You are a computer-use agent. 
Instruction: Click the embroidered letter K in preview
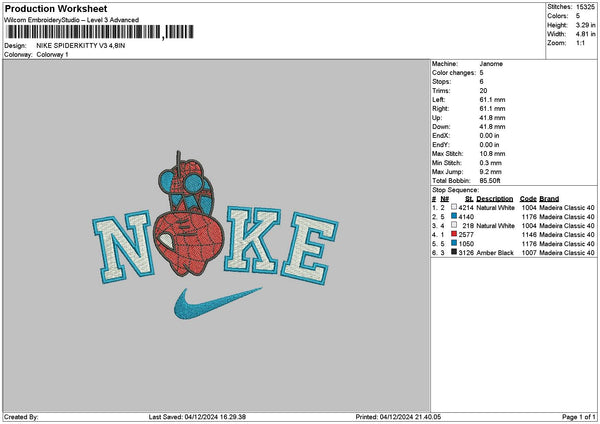[x=253, y=239]
